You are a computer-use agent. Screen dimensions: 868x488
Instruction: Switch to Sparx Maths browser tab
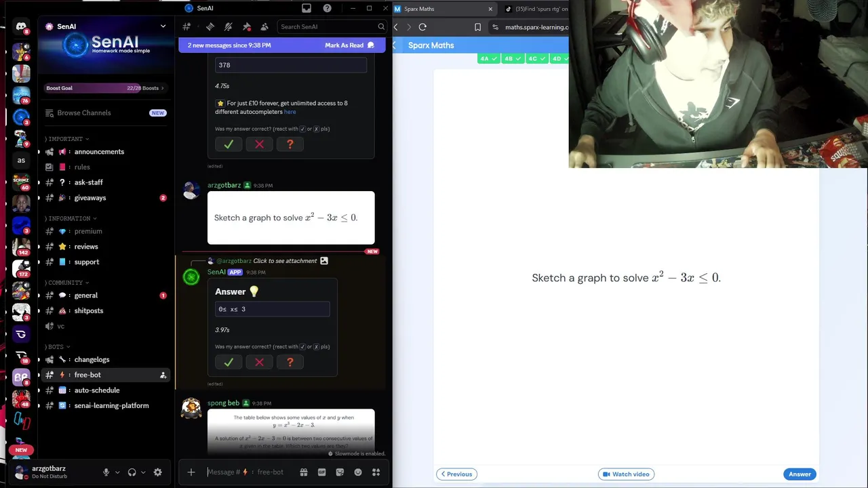[444, 9]
